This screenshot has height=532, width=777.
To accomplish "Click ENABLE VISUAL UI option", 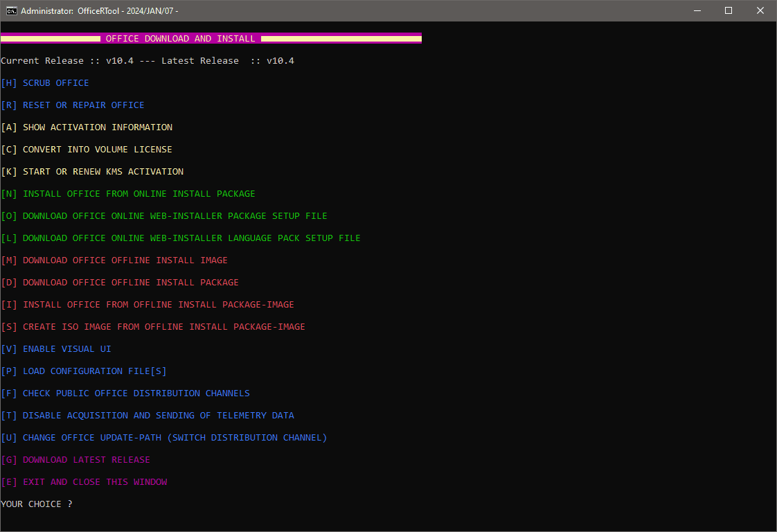I will click(56, 349).
